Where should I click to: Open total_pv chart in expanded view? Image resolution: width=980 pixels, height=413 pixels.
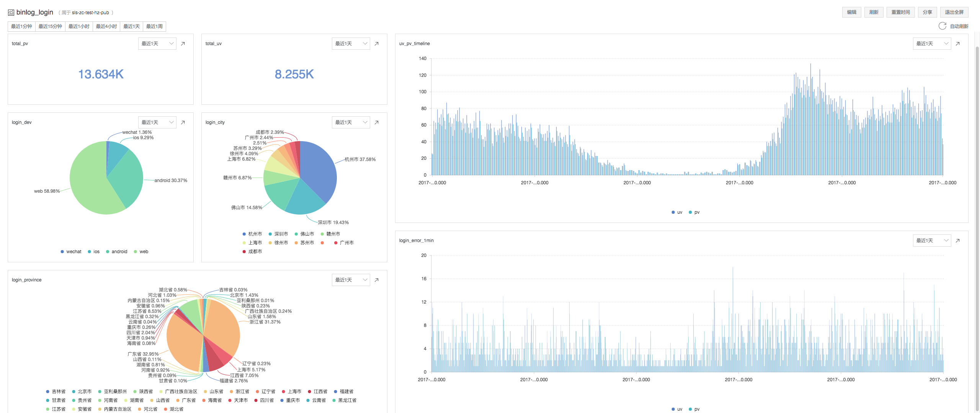(183, 44)
